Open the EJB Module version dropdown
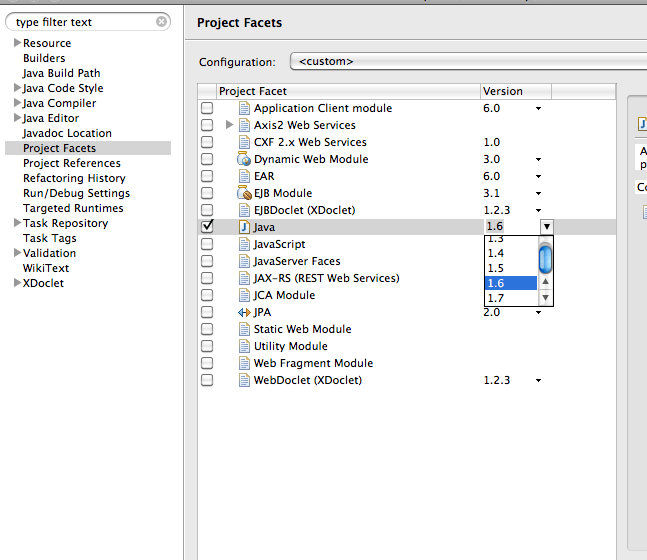The width and height of the screenshot is (647, 560). [538, 194]
